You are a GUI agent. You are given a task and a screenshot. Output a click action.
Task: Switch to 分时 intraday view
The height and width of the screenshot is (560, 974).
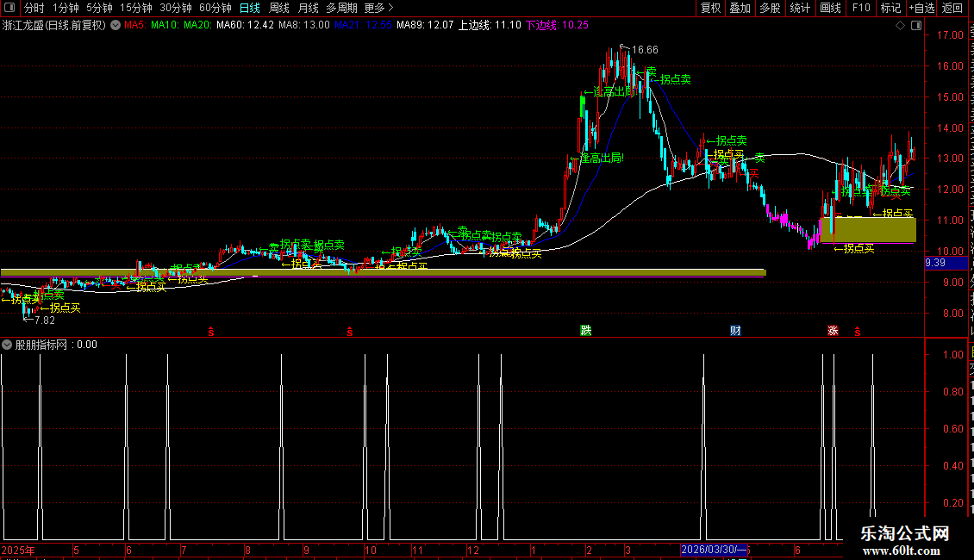(x=34, y=8)
